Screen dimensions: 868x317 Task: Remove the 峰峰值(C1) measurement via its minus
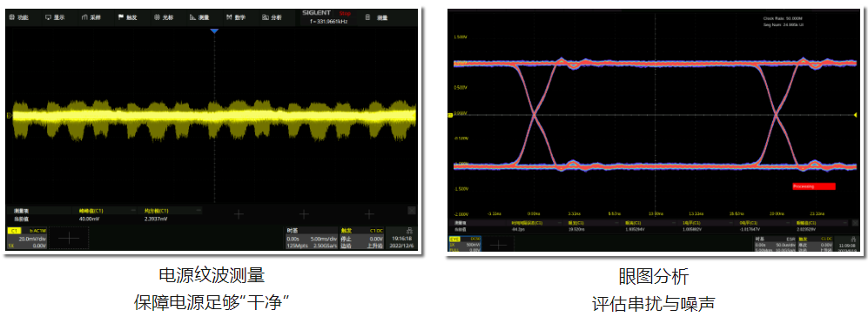point(132,211)
